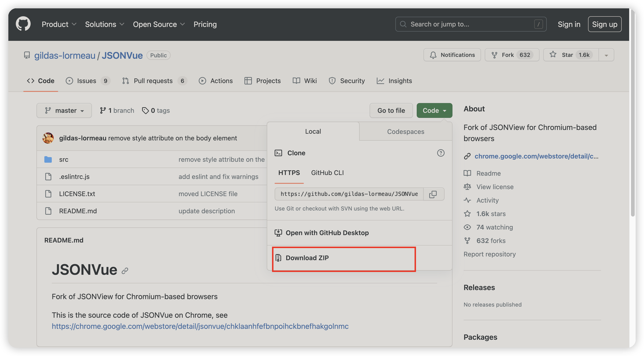Screen dimensions: 644x356
Task: Expand the Product navigation menu
Action: point(59,24)
